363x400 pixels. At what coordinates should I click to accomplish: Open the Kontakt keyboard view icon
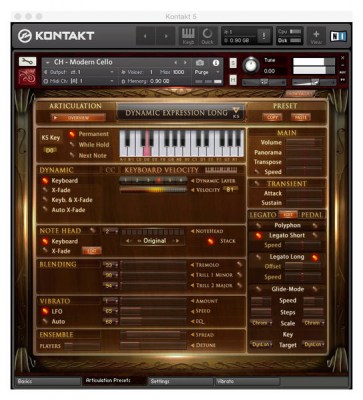[x=188, y=36]
